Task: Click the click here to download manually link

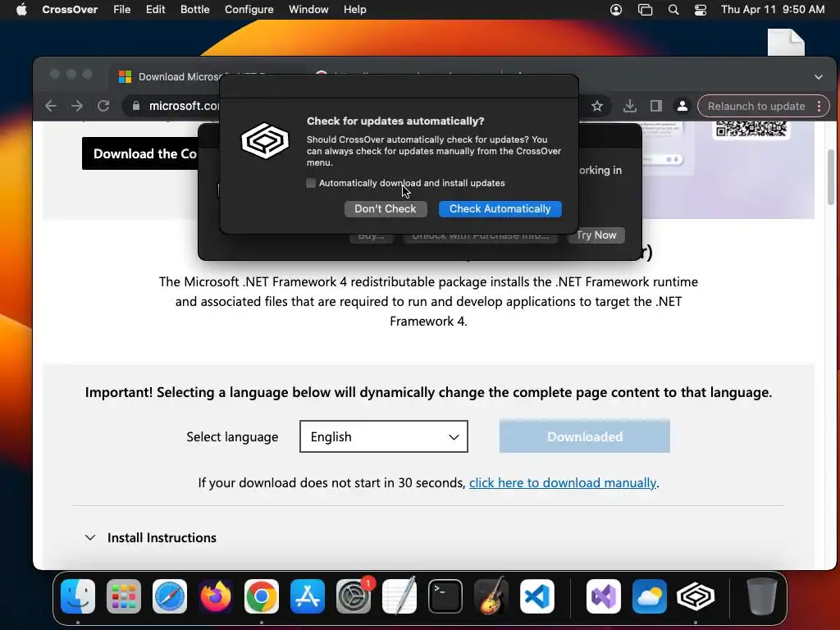Action: tap(563, 482)
